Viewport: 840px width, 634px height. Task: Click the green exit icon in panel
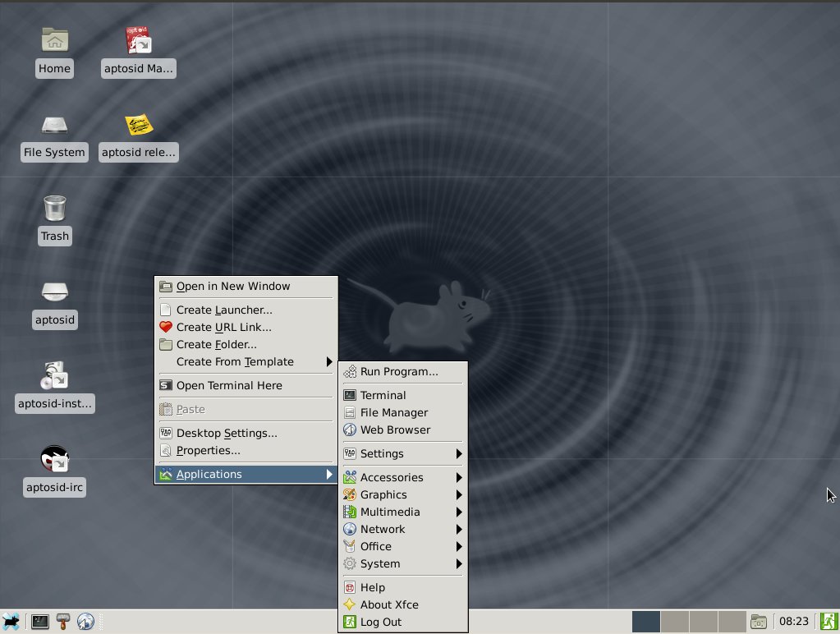(829, 622)
